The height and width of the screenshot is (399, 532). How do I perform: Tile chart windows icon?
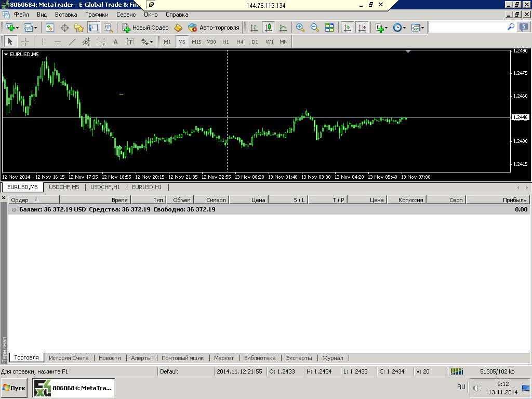329,28
